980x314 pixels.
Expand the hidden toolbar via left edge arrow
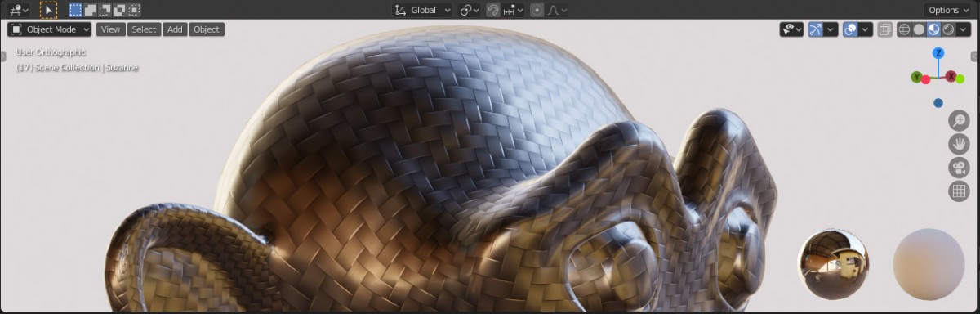(4, 56)
